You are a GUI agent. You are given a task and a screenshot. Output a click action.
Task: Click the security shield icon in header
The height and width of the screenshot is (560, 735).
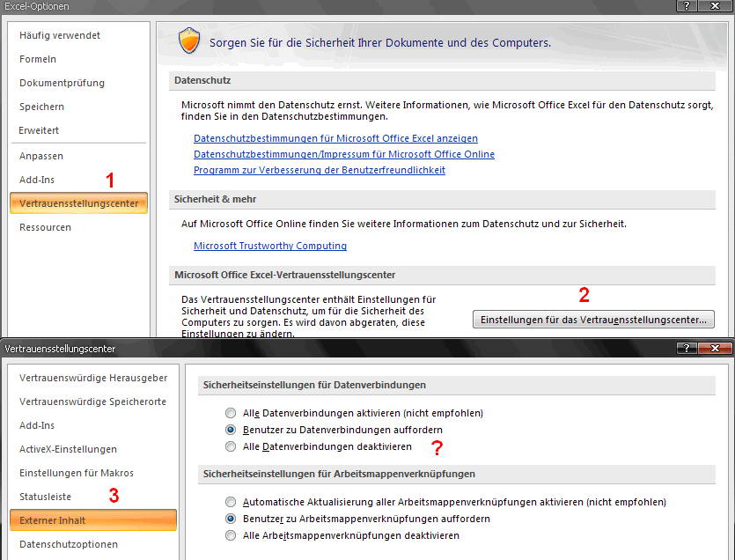pos(189,41)
